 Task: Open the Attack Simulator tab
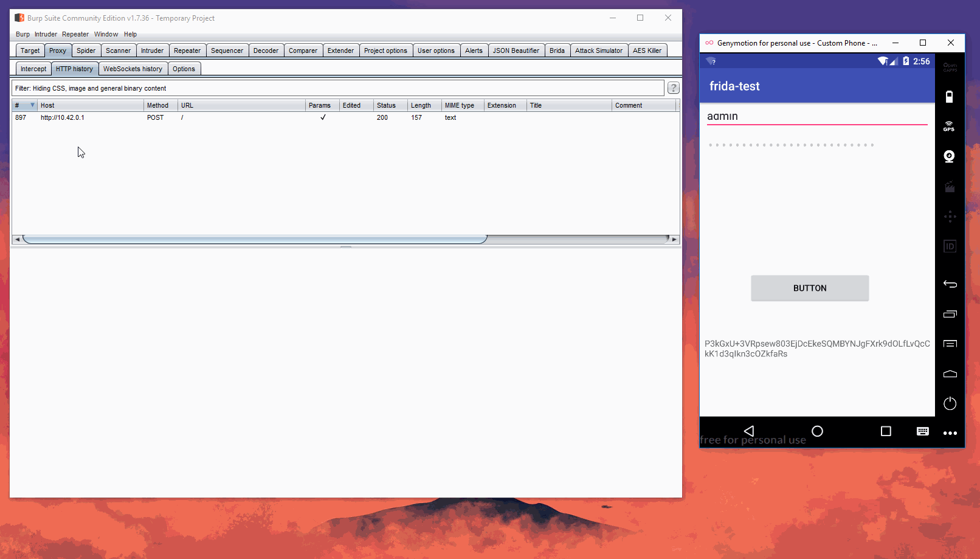[598, 50]
